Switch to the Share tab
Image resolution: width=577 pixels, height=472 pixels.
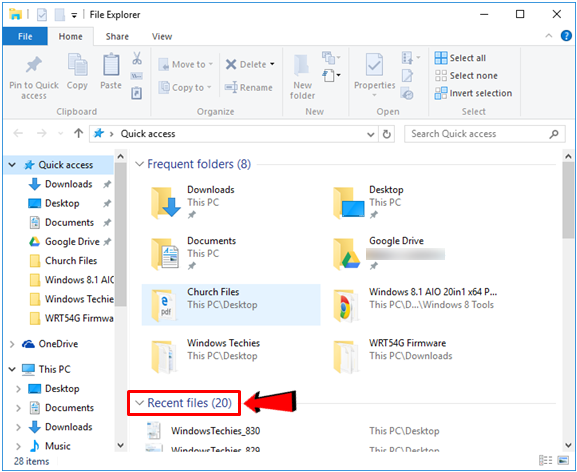pos(117,36)
